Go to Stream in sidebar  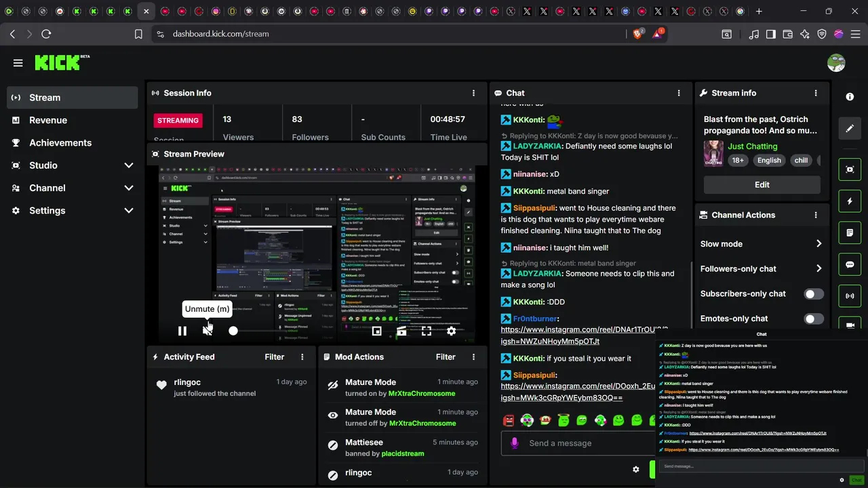click(x=73, y=98)
